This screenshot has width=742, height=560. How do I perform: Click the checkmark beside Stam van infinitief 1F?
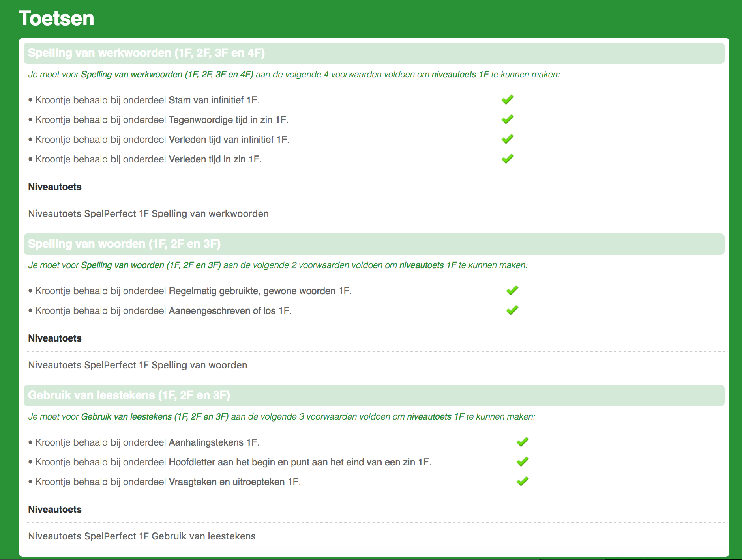[x=508, y=100]
